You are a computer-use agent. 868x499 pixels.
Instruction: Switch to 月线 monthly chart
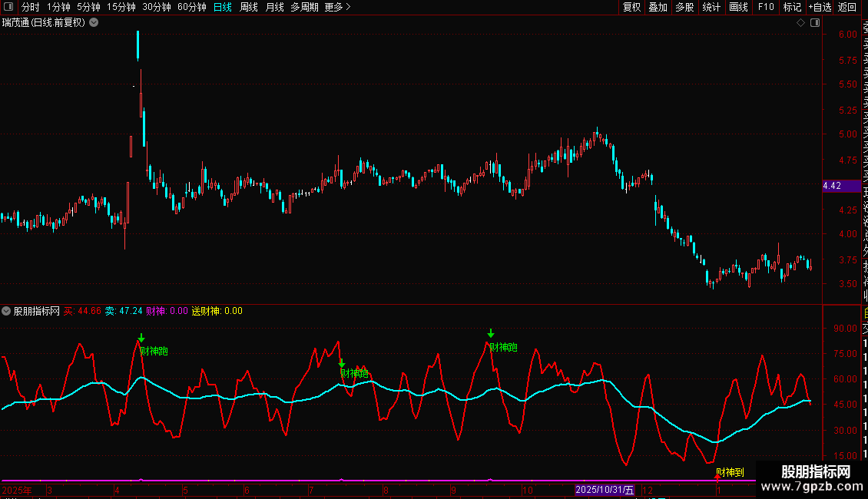pos(274,7)
